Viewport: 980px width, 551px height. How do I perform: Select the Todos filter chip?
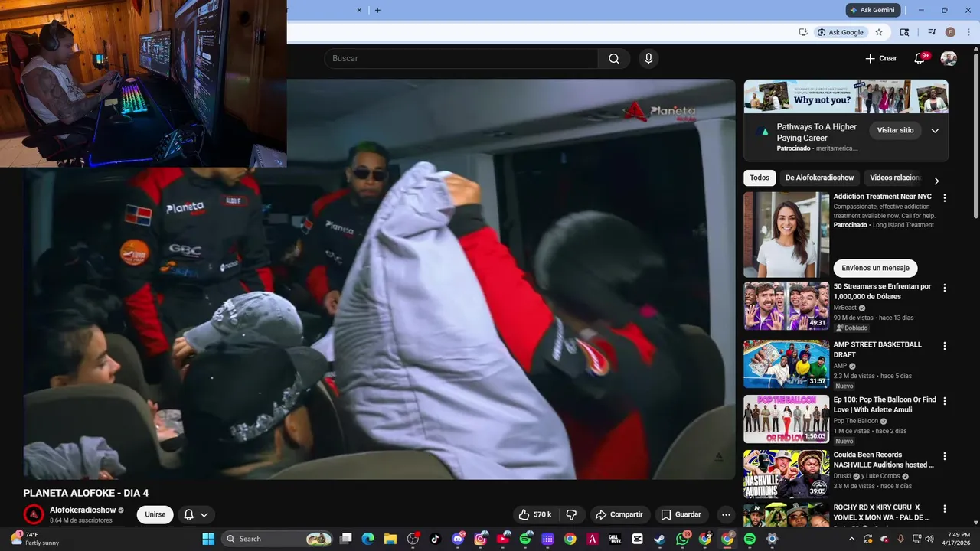tap(759, 178)
